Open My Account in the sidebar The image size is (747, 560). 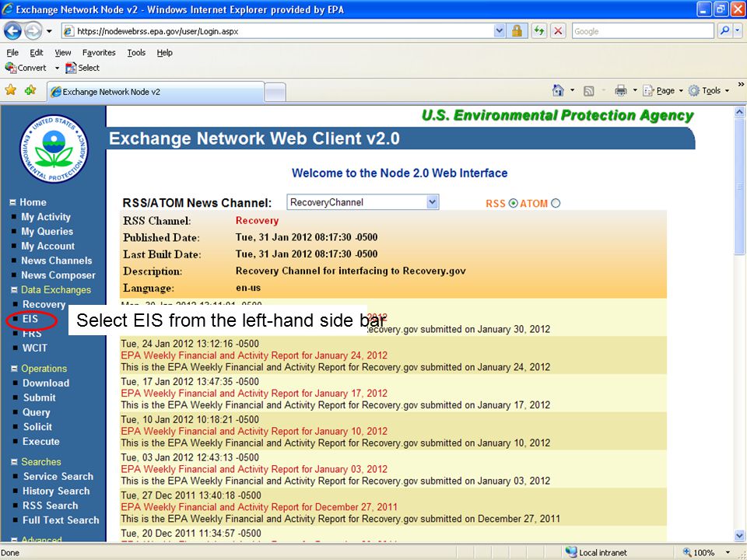(x=47, y=247)
